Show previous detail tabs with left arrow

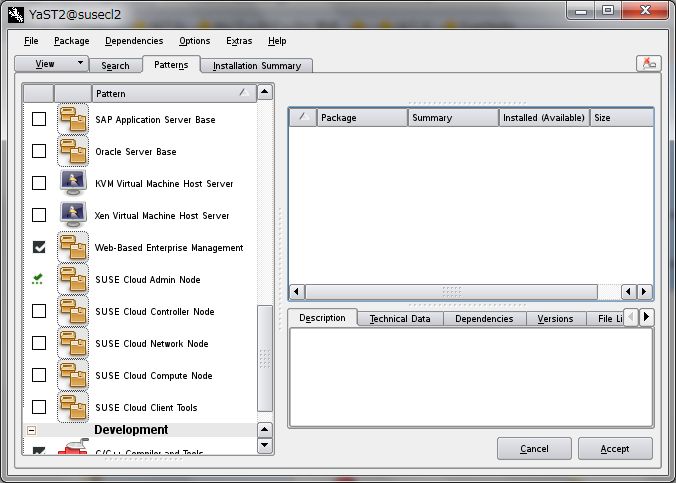pyautogui.click(x=631, y=317)
